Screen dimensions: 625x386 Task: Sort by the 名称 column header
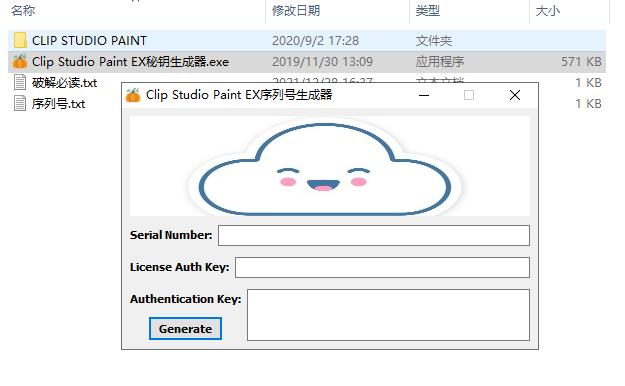click(23, 10)
